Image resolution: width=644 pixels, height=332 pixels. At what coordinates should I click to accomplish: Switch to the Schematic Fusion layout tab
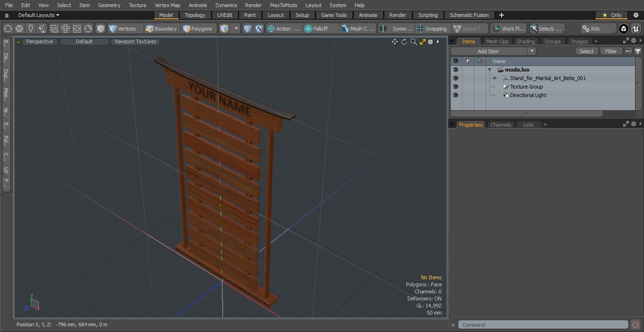coord(469,15)
